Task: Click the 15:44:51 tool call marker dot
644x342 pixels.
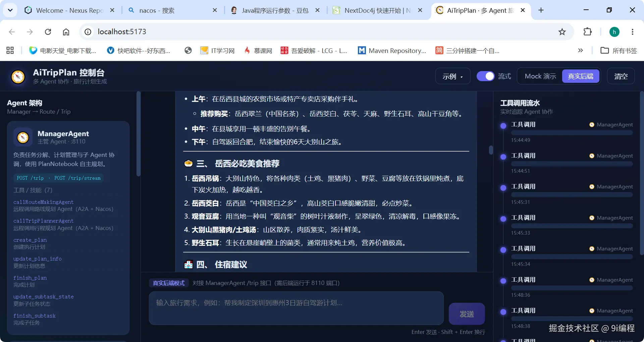Action: click(503, 157)
